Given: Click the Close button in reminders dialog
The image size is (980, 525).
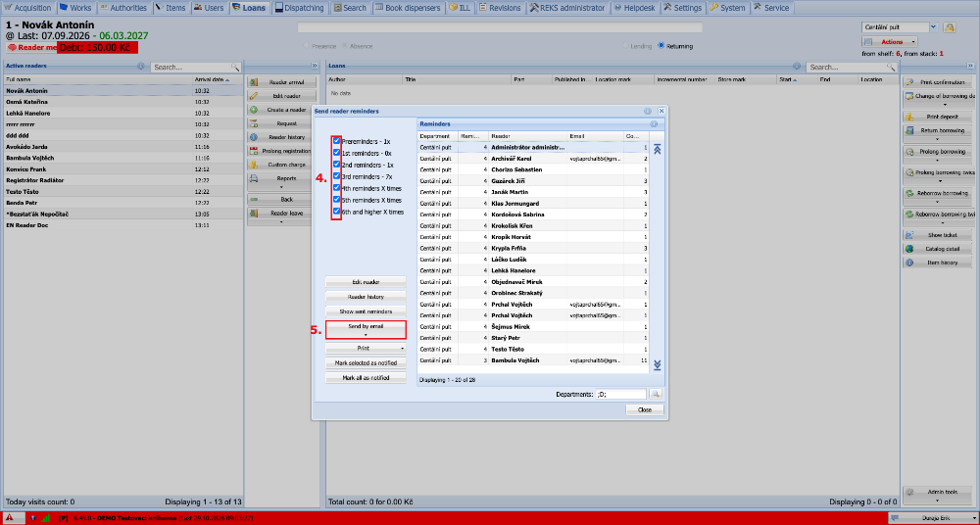Looking at the screenshot, I should tap(645, 410).
